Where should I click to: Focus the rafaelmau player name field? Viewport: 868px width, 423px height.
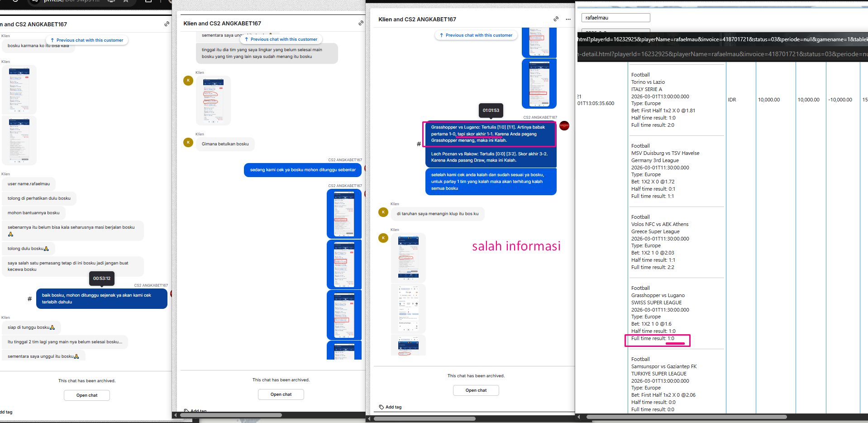615,18
